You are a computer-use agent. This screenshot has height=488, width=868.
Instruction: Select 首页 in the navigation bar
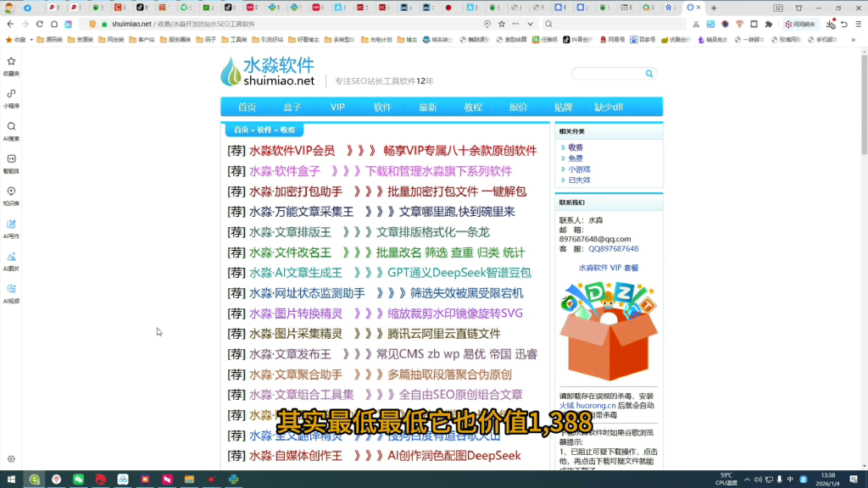(x=246, y=107)
